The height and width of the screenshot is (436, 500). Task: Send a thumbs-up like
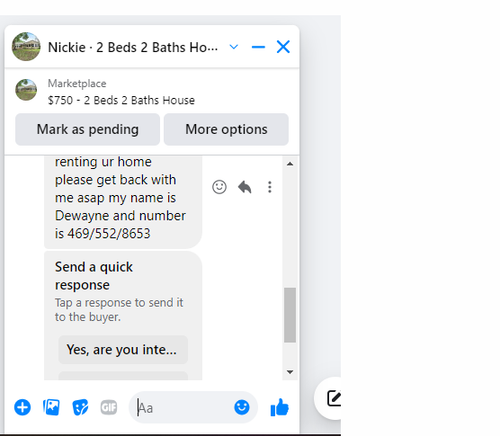coord(279,407)
